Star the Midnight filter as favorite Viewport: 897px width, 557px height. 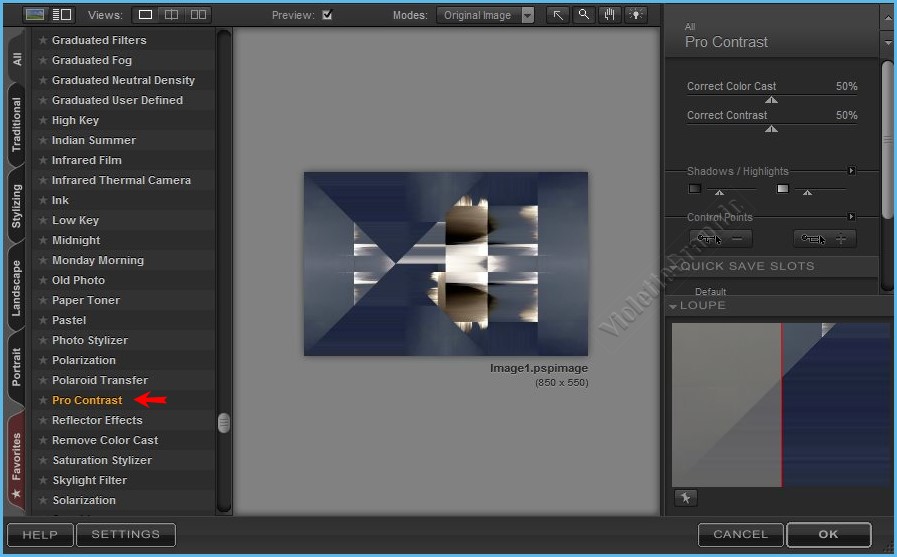42,240
